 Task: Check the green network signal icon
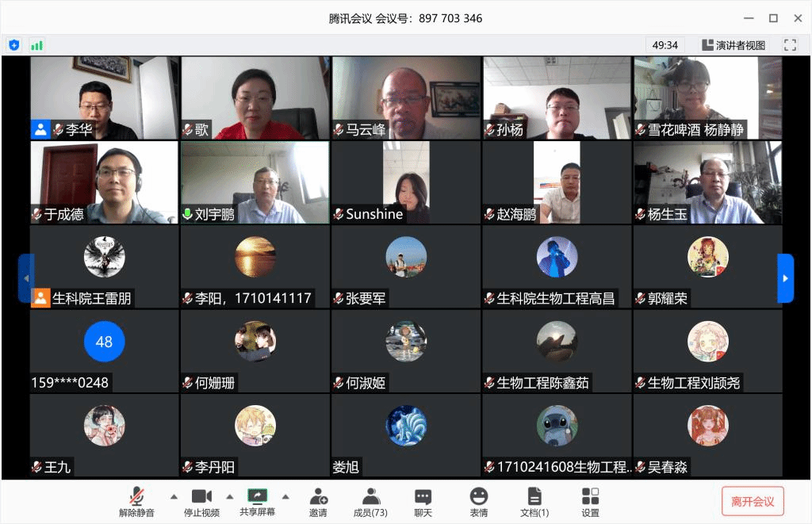(36, 45)
